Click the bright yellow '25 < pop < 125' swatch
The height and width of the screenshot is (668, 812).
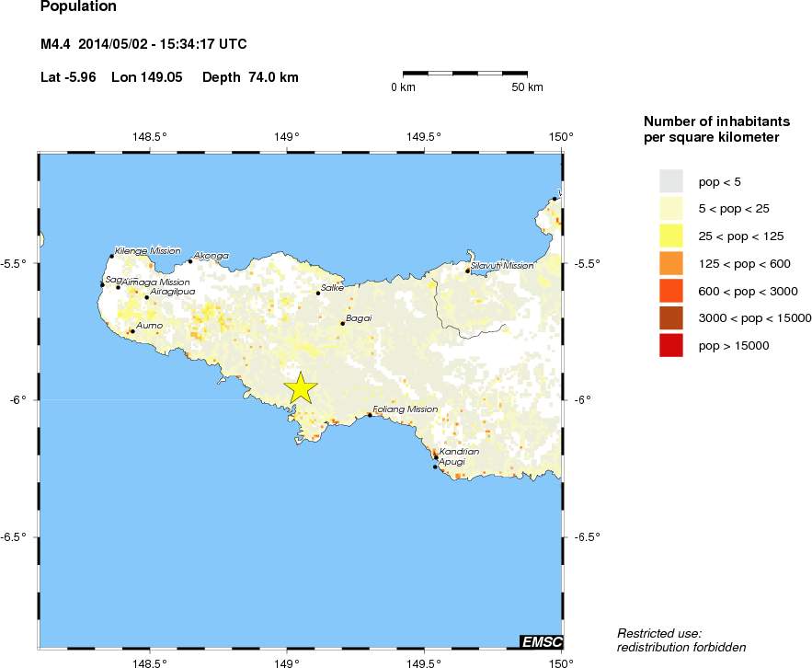point(671,236)
